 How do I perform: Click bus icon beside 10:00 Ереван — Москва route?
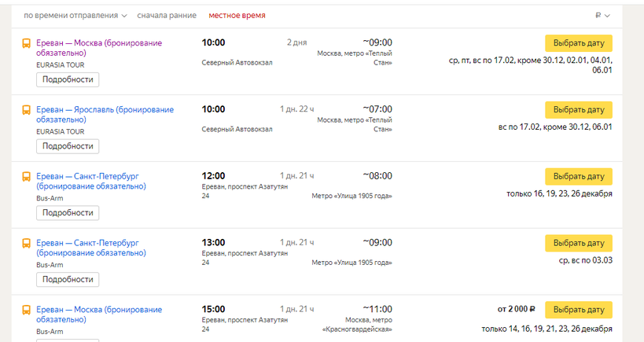click(x=26, y=44)
